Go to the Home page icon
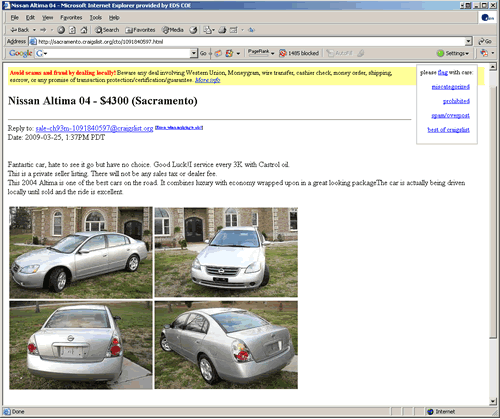Screen dimensions: 500x419 [84, 30]
